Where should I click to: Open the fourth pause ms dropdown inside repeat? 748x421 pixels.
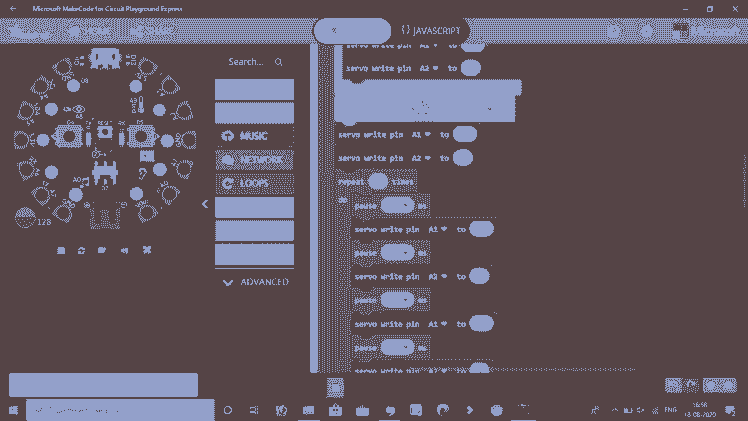click(x=397, y=347)
